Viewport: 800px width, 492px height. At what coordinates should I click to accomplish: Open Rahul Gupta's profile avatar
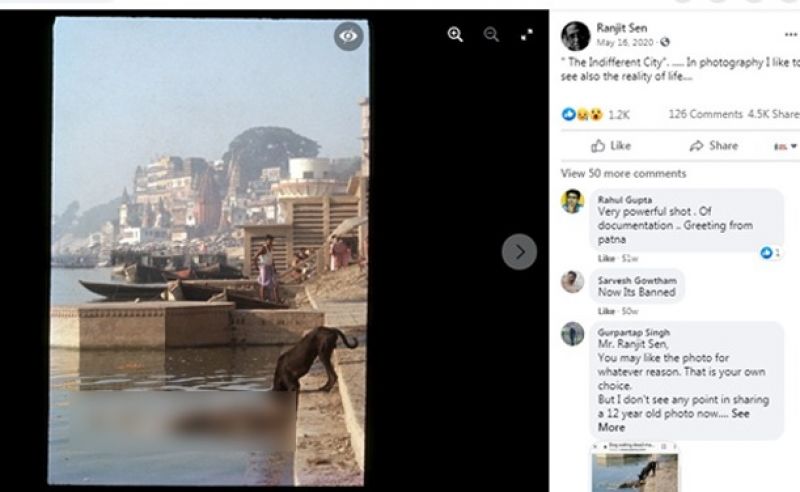(x=573, y=201)
